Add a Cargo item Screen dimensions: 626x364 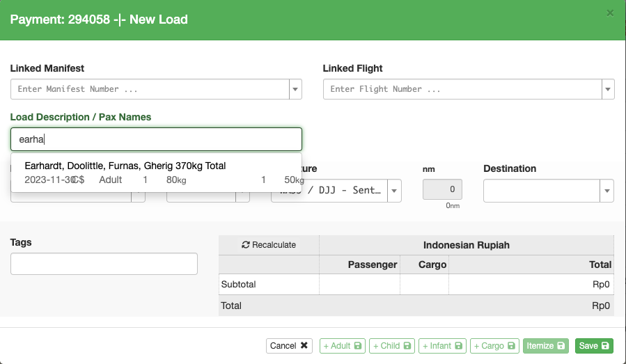pos(494,346)
